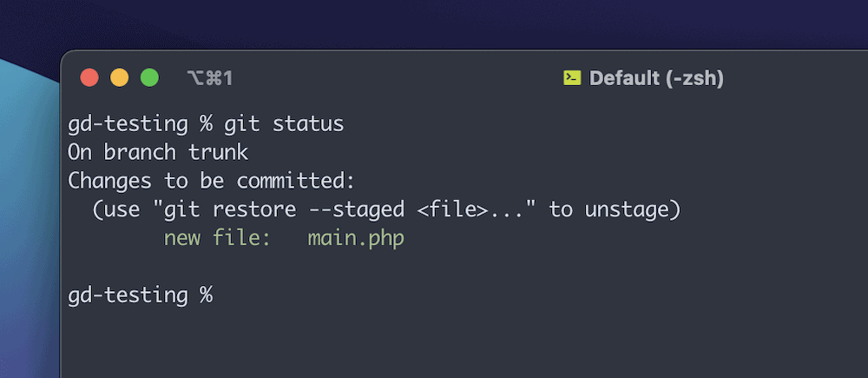Click the staged filename main.php

point(356,238)
